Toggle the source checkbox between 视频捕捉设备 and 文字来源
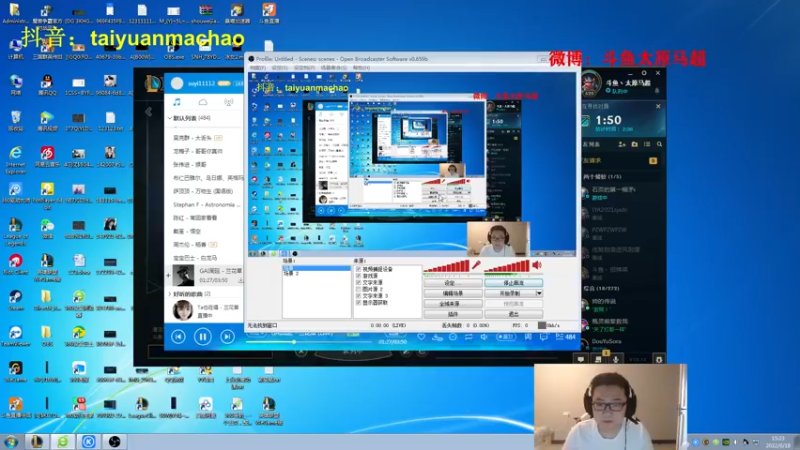This screenshot has height=450, width=800. click(x=358, y=276)
